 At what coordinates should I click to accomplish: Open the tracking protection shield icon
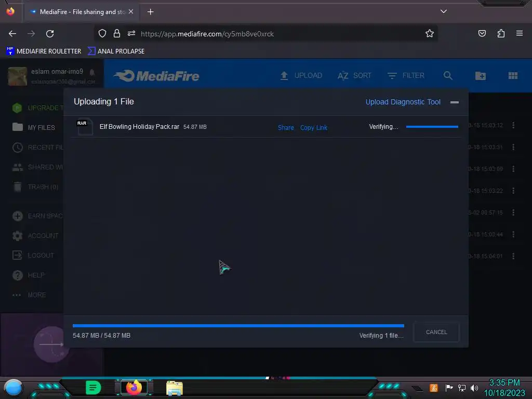coord(102,33)
